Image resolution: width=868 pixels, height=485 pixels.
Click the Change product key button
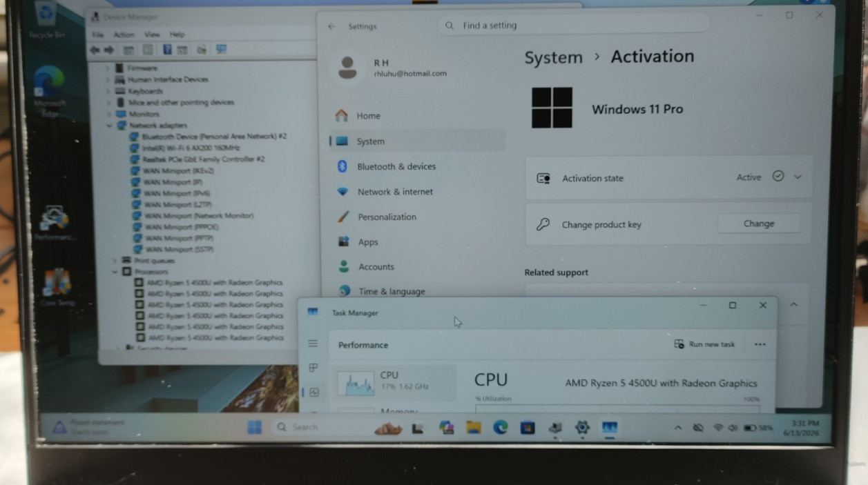tap(758, 224)
